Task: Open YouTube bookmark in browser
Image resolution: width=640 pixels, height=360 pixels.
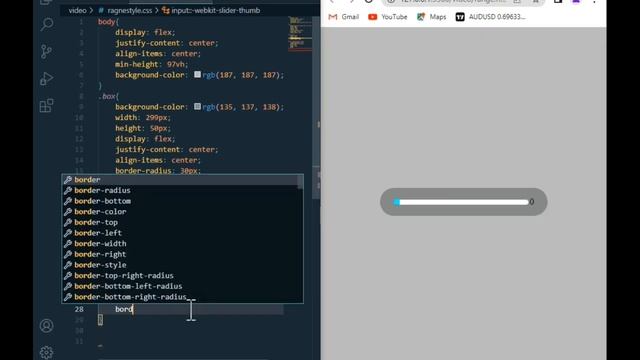Action: click(388, 17)
